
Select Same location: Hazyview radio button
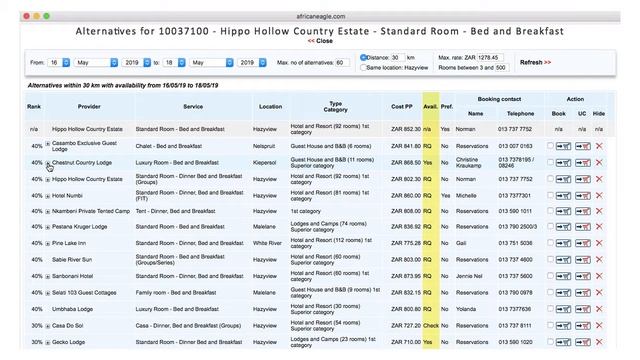coord(363,68)
